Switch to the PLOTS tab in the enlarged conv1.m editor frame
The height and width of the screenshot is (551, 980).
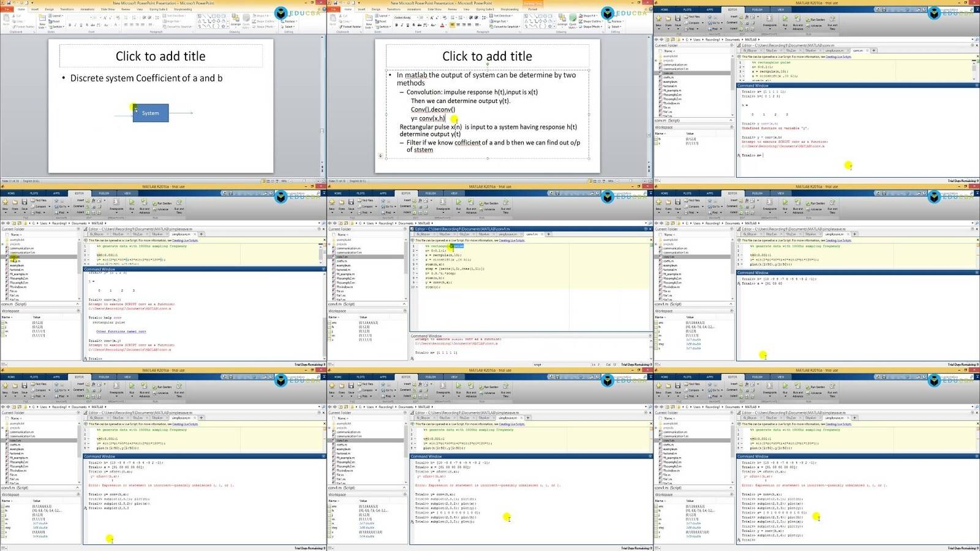(360, 193)
